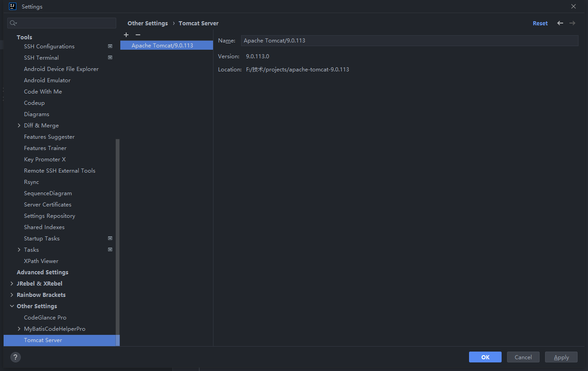Click the project-level marker beside Tasks
588x371 pixels.
pyautogui.click(x=110, y=249)
